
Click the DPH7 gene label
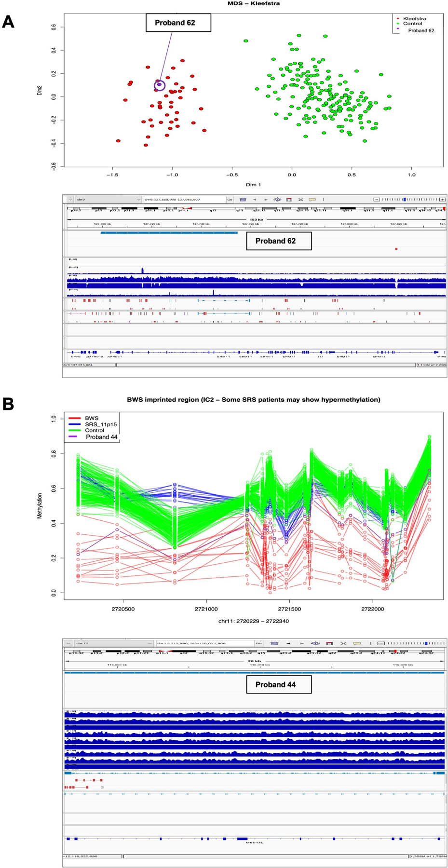click(76, 357)
